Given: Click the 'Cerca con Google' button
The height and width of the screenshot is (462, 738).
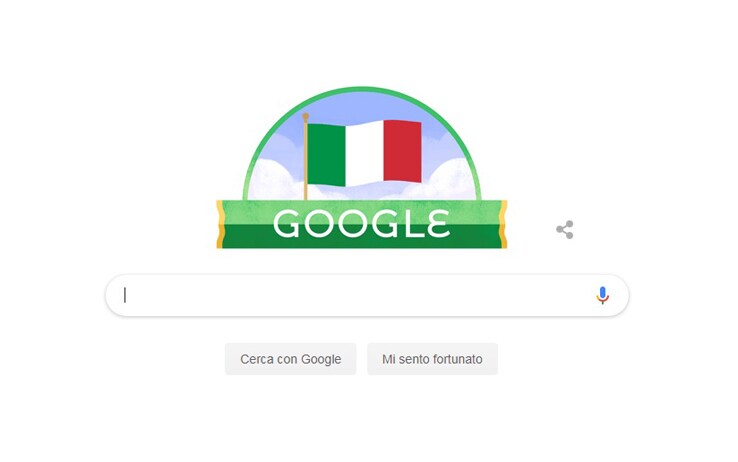Looking at the screenshot, I should 290,359.
